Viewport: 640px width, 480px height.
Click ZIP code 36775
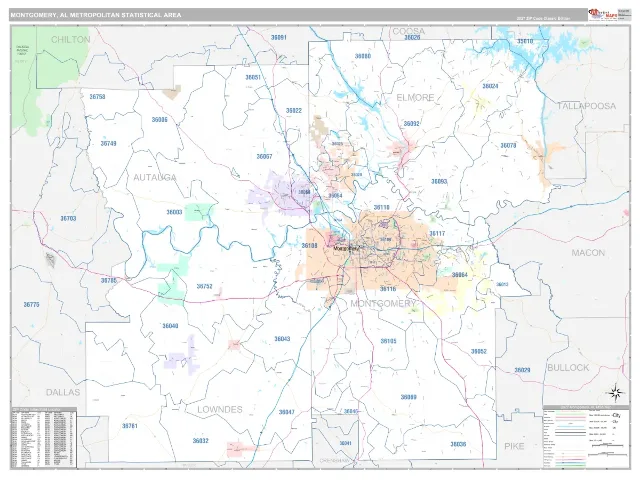(31, 305)
